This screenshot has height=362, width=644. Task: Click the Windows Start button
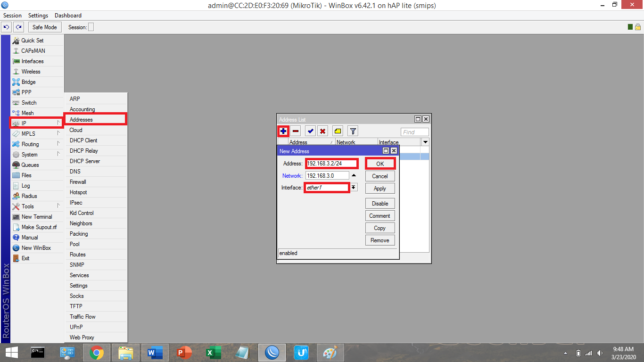coord(12,352)
